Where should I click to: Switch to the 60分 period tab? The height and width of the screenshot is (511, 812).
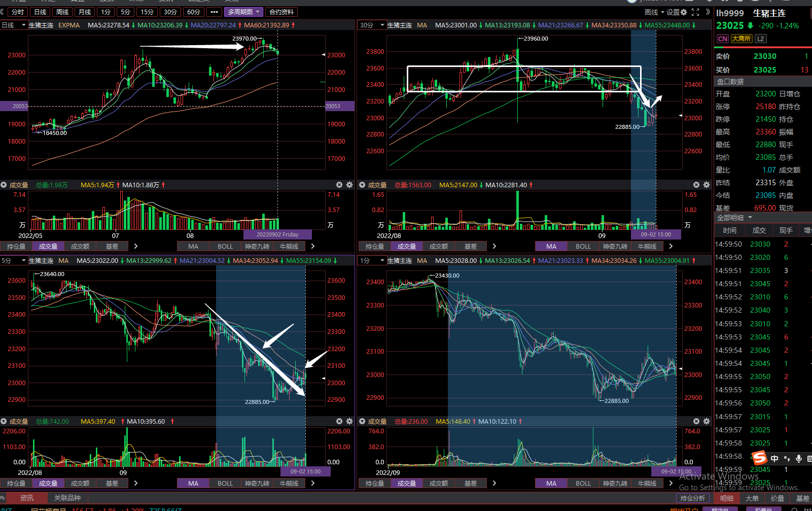coord(194,12)
